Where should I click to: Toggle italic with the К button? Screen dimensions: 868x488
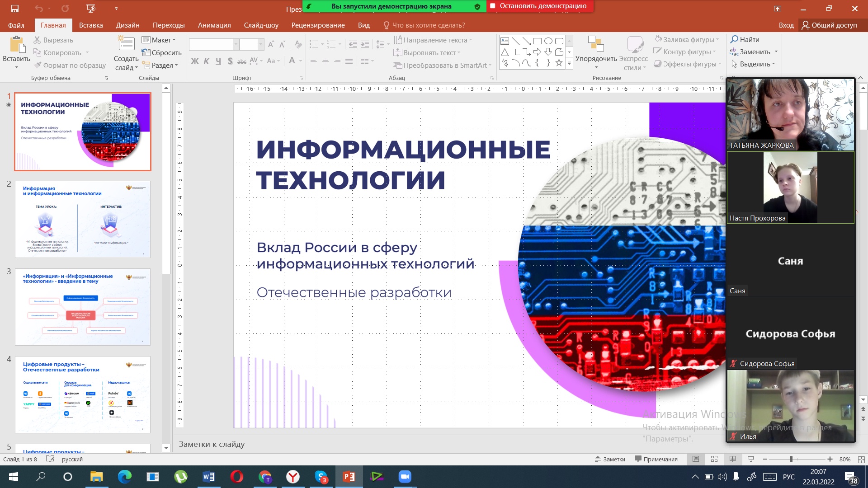coord(207,61)
